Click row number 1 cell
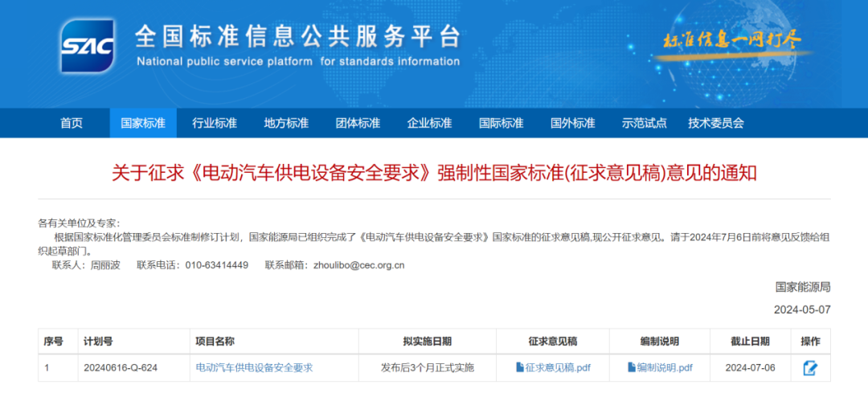This screenshot has height=397, width=868. click(x=58, y=367)
